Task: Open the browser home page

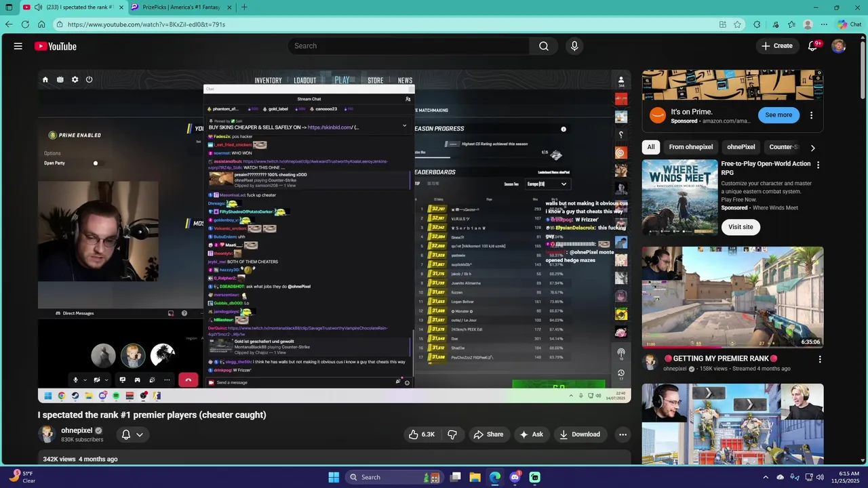Action: tap(41, 24)
